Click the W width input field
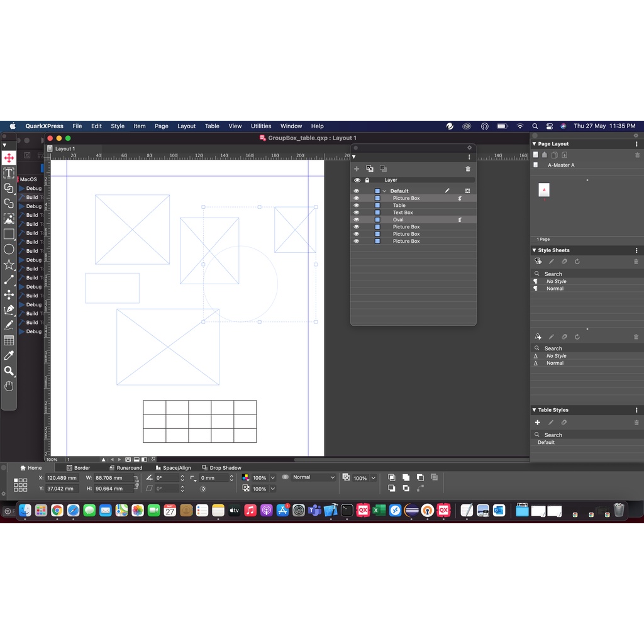 click(113, 478)
